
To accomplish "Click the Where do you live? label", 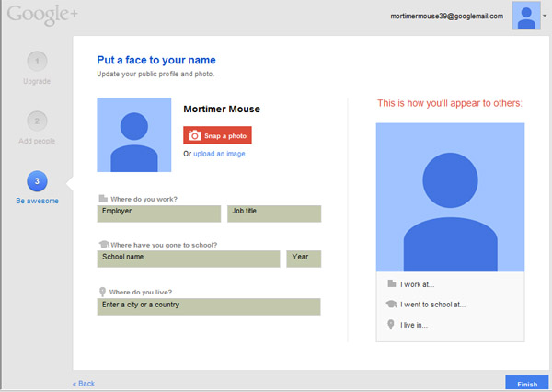I will tap(141, 292).
